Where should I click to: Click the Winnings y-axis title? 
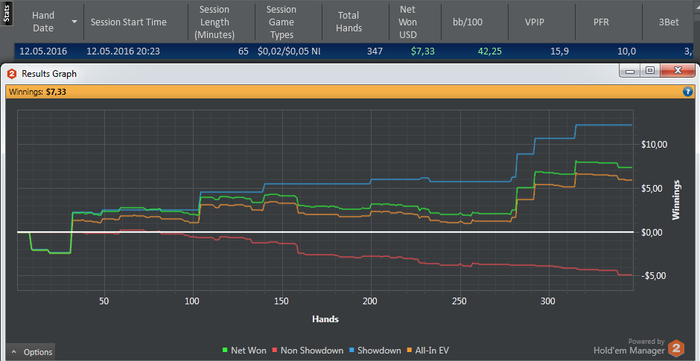click(x=676, y=199)
